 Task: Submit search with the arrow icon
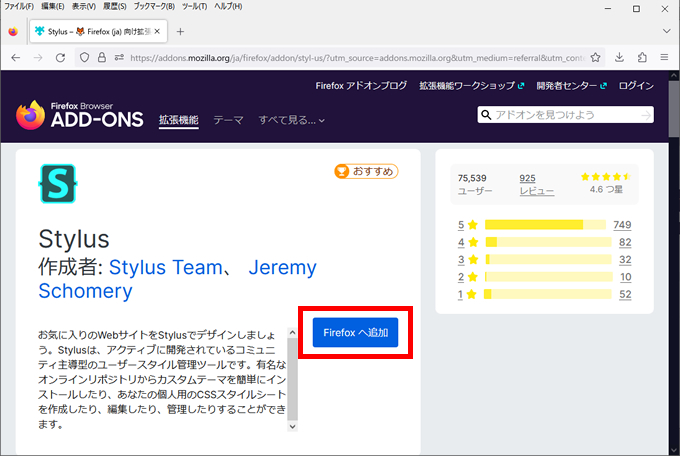(x=646, y=115)
